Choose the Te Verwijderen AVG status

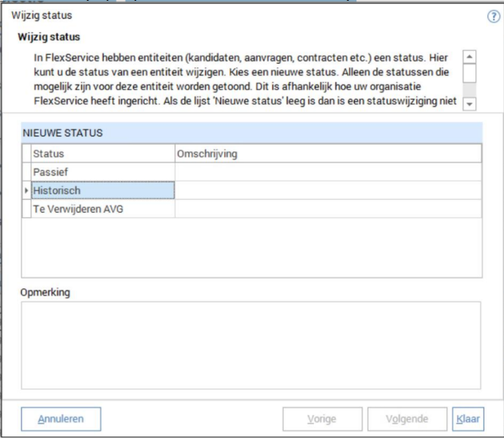coord(103,209)
